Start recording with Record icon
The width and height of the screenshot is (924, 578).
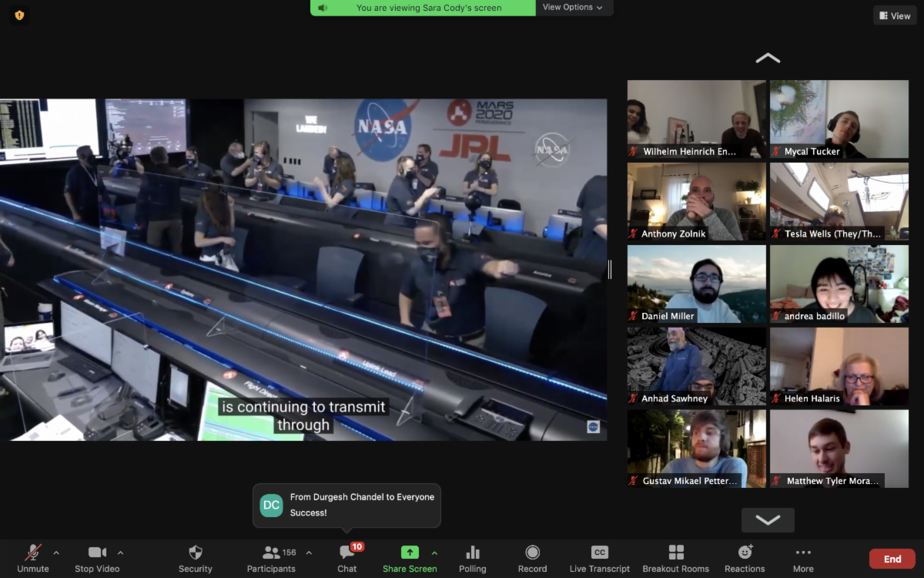[x=532, y=553]
